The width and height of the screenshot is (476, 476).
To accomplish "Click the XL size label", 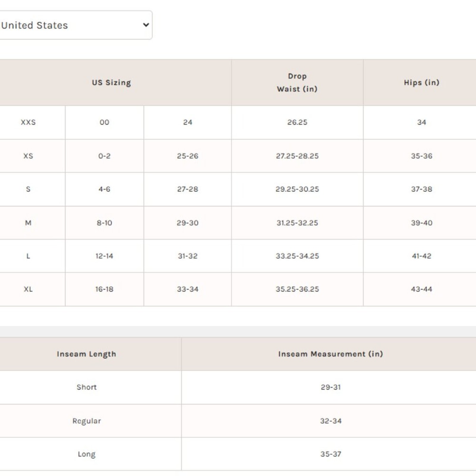I will click(x=28, y=289).
